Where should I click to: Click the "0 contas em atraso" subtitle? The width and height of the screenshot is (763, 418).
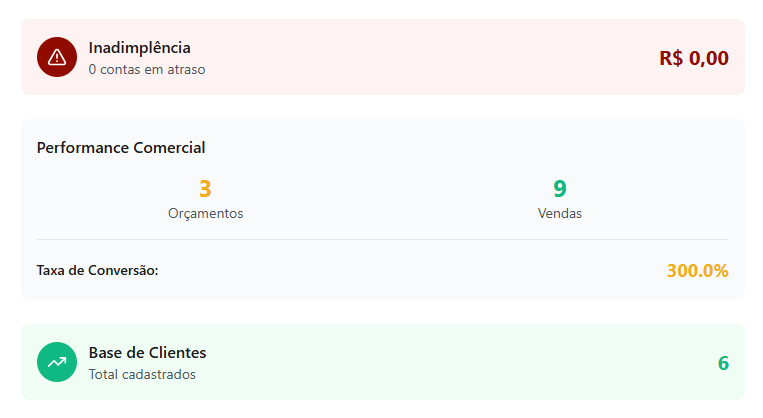click(146, 69)
